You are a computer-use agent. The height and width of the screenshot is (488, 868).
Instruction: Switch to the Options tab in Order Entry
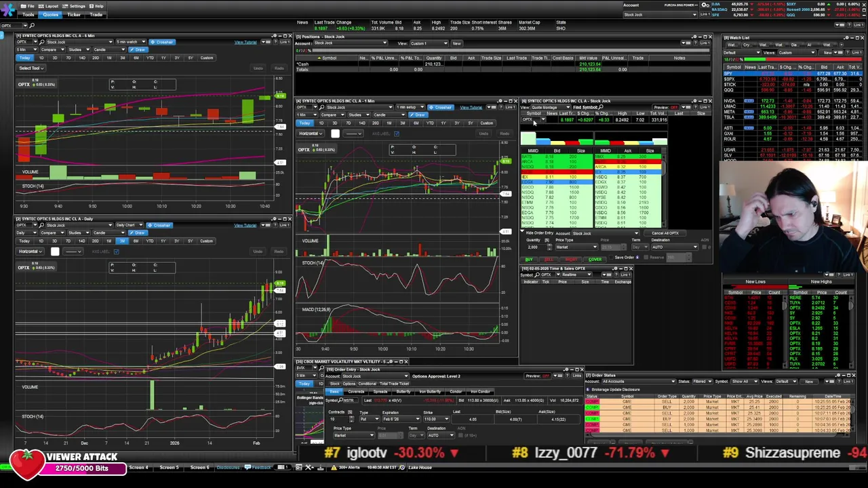coord(349,384)
